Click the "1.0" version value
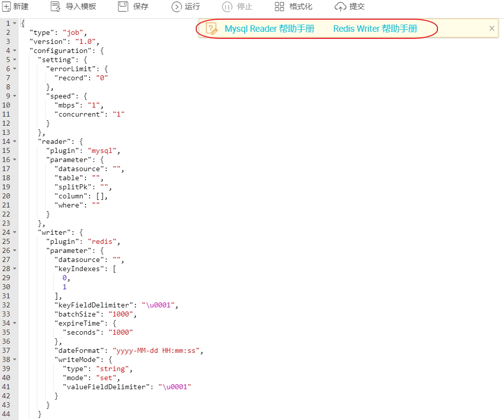The image size is (504, 420). (x=85, y=41)
